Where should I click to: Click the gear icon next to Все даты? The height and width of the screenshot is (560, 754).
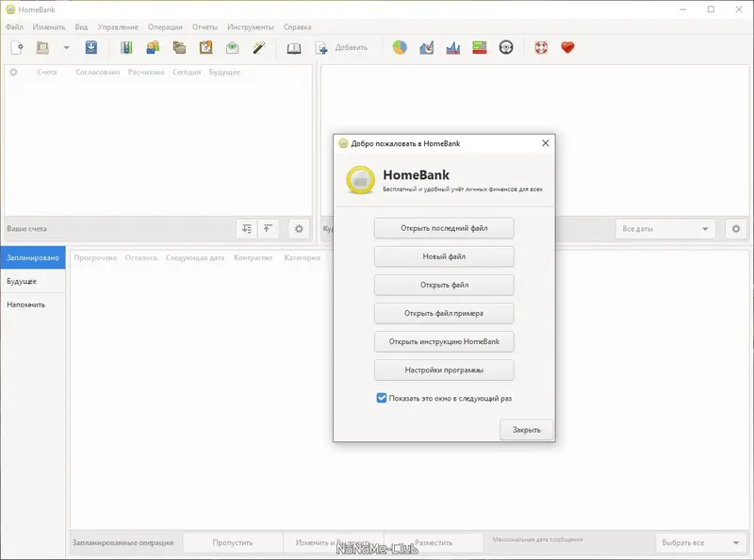point(736,228)
